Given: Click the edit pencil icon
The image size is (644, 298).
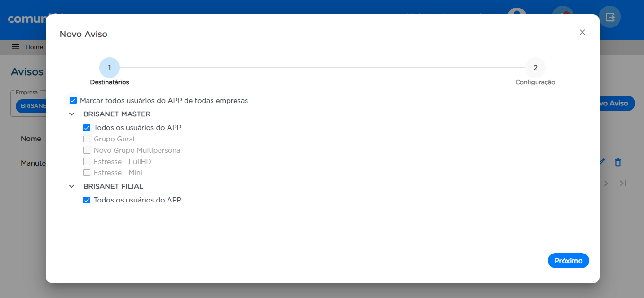Looking at the screenshot, I should (601, 162).
